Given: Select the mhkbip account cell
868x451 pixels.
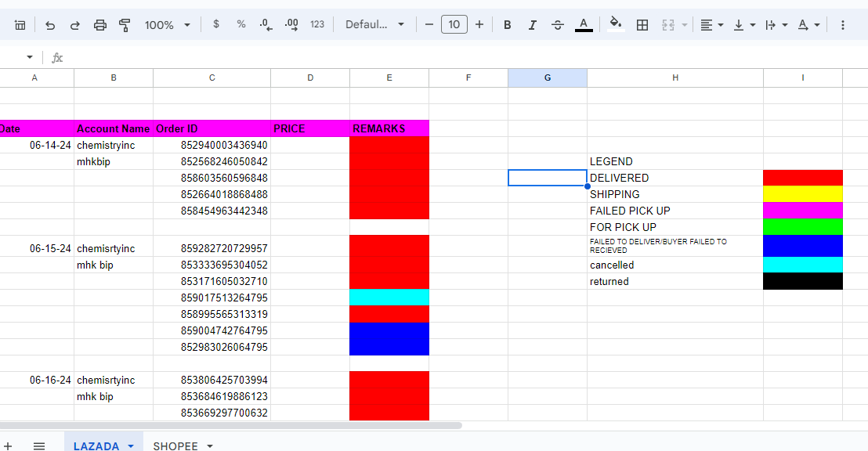Looking at the screenshot, I should click(114, 161).
